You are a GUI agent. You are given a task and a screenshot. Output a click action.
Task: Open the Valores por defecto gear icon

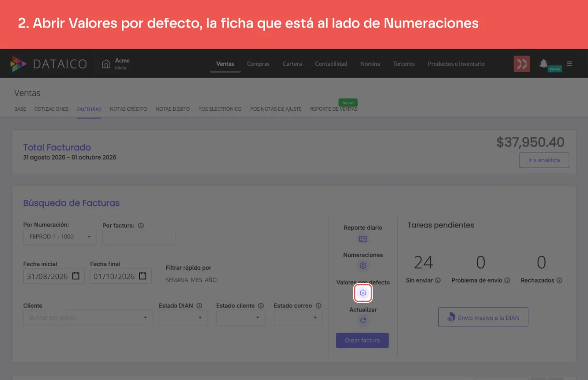(x=363, y=293)
